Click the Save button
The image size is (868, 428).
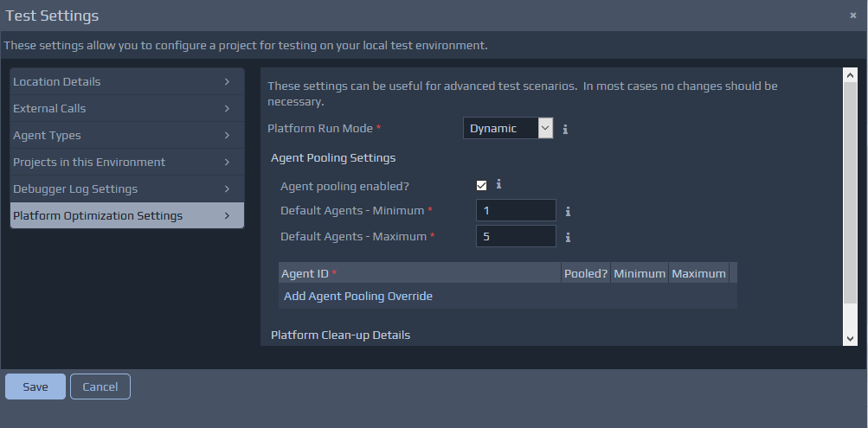click(x=35, y=386)
